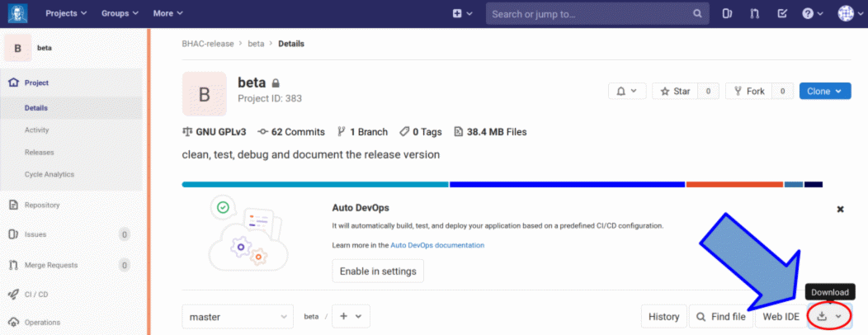Focus the Search or jump to field
The height and width of the screenshot is (335, 868).
pos(597,14)
